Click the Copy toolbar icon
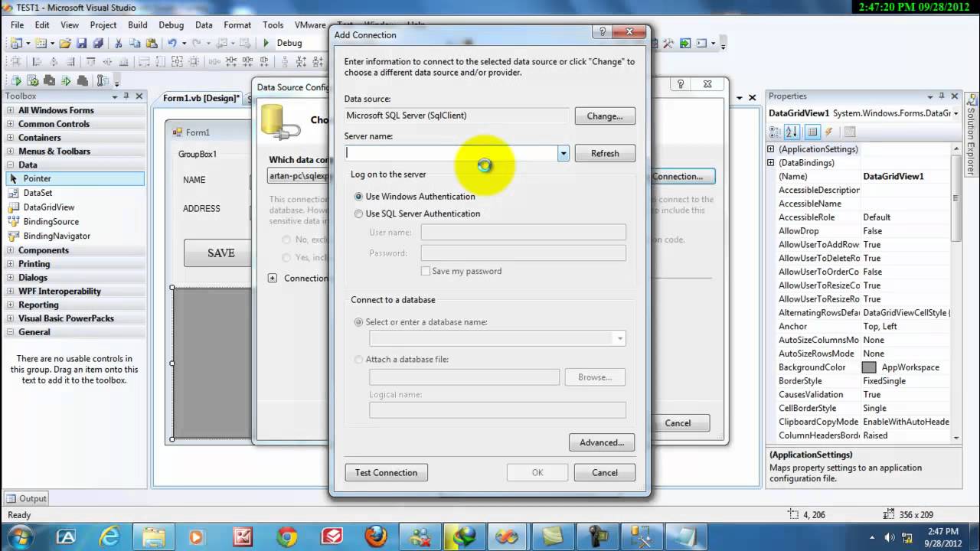The width and height of the screenshot is (980, 551). (134, 44)
